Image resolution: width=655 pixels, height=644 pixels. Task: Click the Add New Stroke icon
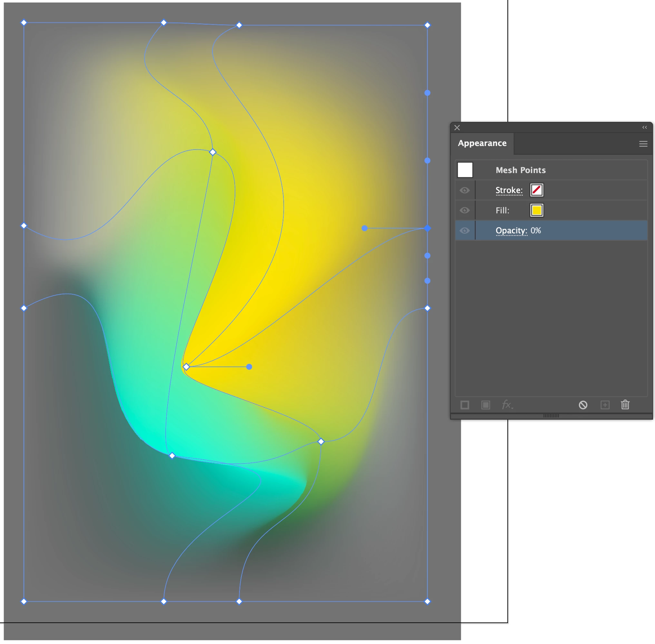point(465,405)
